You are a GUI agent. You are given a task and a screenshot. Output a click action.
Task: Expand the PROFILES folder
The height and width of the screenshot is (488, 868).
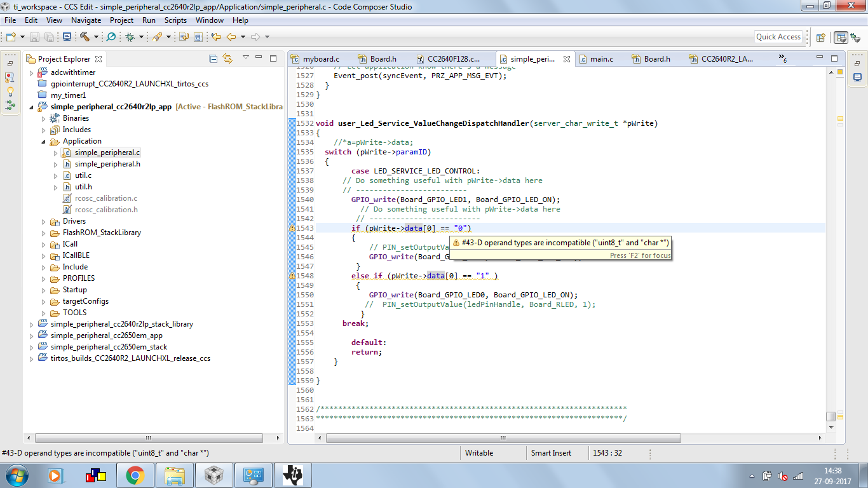coord(43,278)
